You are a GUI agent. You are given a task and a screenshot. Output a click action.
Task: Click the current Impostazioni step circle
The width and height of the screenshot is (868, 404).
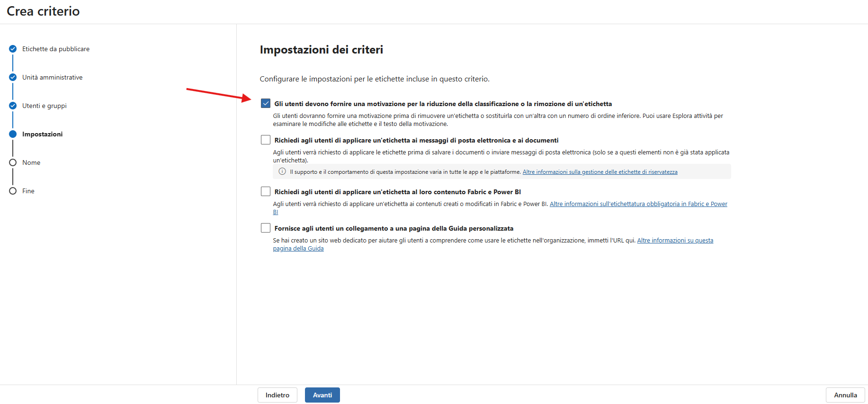pos(13,134)
